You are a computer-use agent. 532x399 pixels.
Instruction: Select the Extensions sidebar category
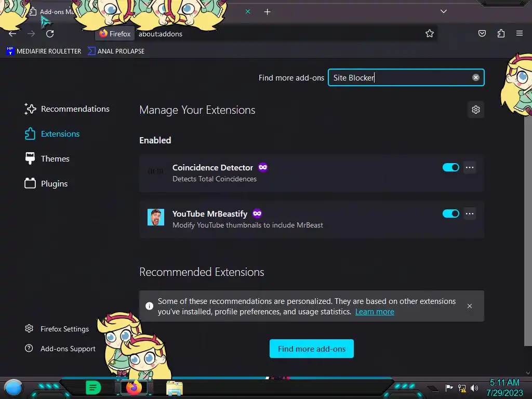(x=52, y=134)
